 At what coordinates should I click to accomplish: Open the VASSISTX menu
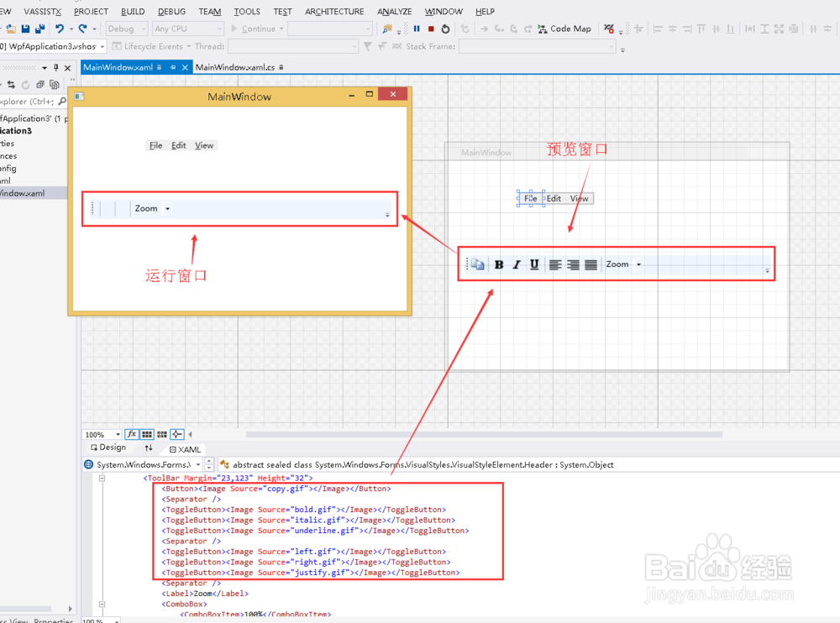[42, 11]
